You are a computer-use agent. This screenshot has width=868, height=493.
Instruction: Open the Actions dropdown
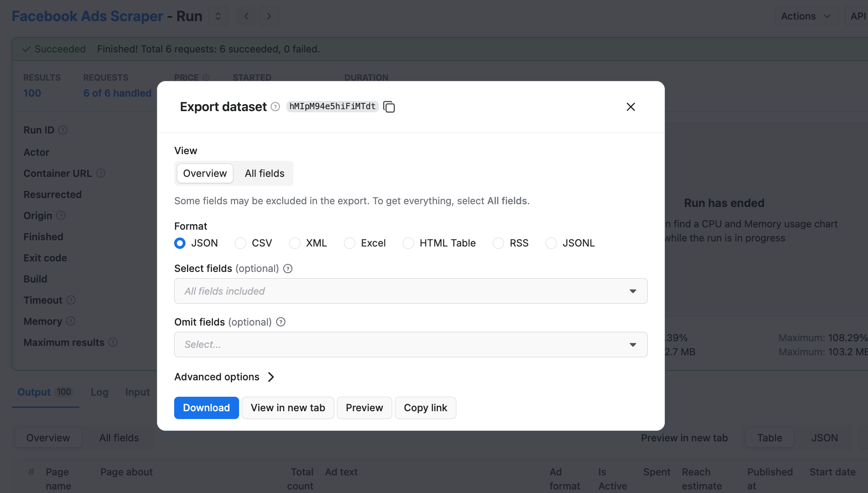click(x=807, y=16)
